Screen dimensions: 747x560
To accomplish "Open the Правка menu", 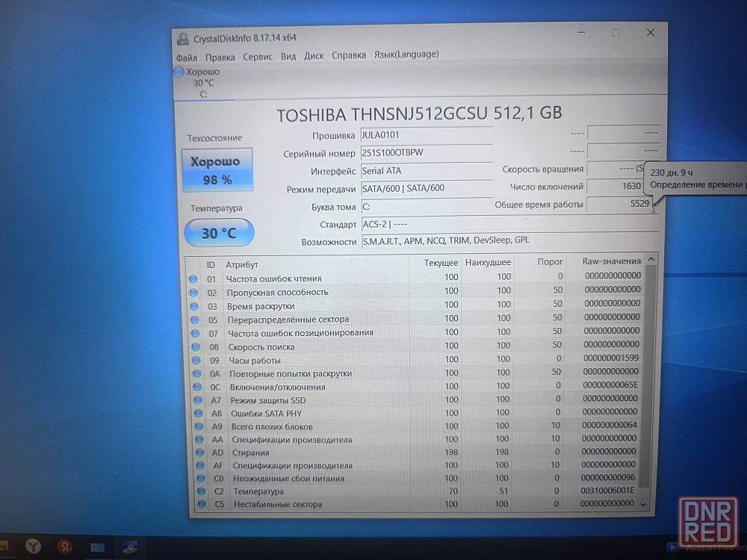I will tap(220, 57).
